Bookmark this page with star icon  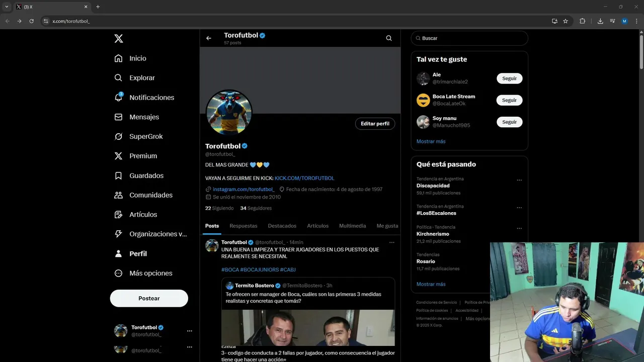click(566, 21)
